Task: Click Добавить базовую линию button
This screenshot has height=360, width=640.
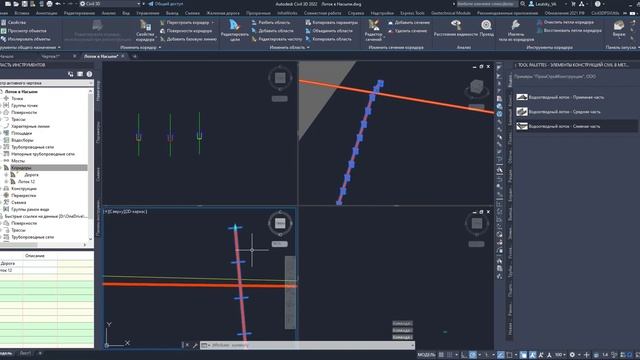Action: pyautogui.click(x=189, y=39)
